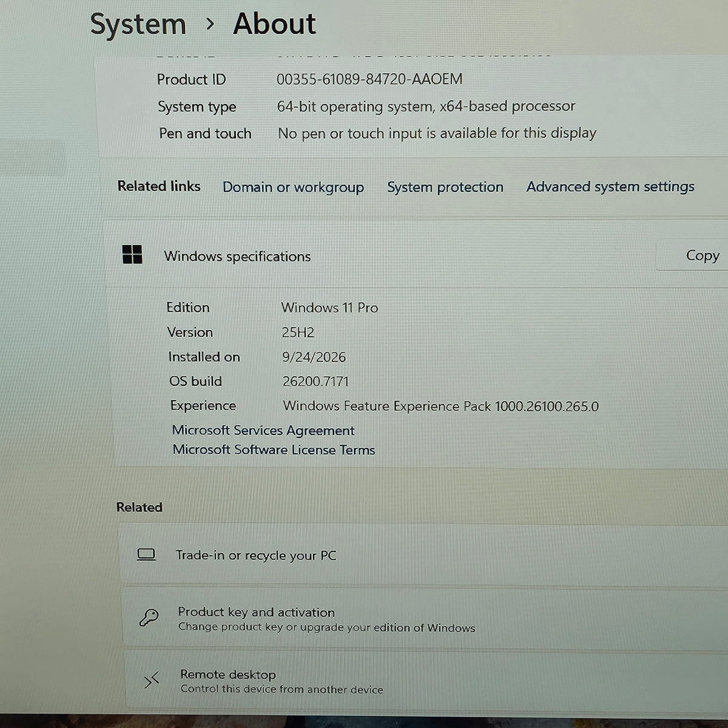The image size is (728, 728).
Task: Select the Windows Feature Experience Pack value
Action: pyautogui.click(x=440, y=406)
